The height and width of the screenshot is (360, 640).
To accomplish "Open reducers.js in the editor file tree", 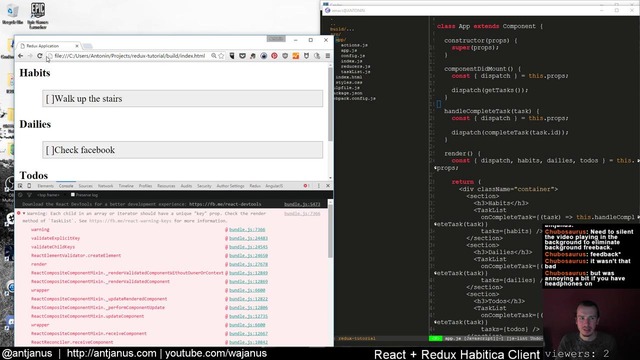I will click(x=355, y=67).
